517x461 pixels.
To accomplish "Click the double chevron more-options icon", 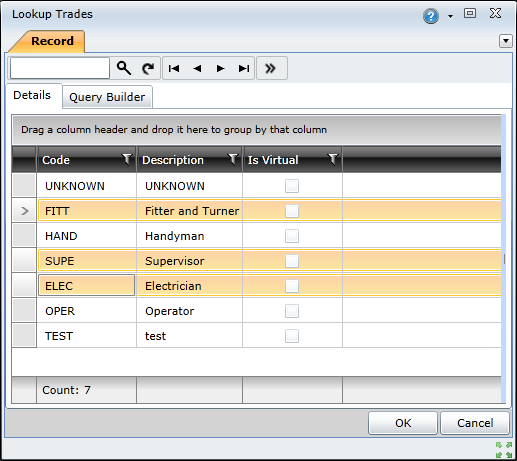I will tap(270, 68).
